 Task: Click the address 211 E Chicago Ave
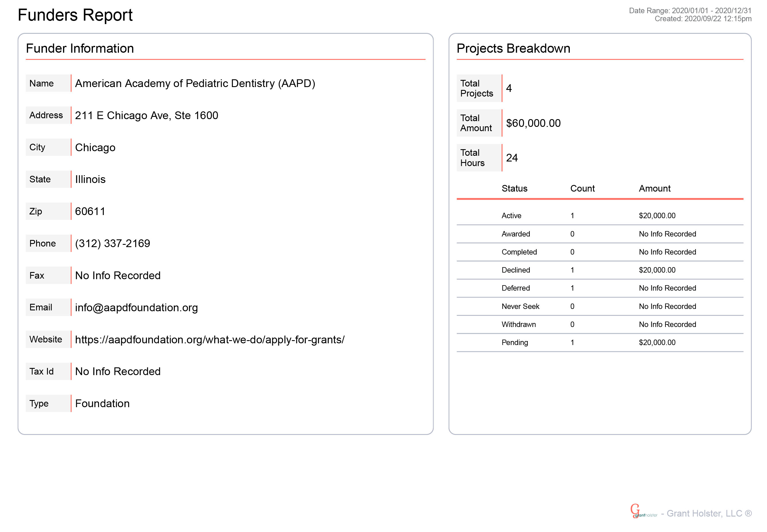click(146, 115)
